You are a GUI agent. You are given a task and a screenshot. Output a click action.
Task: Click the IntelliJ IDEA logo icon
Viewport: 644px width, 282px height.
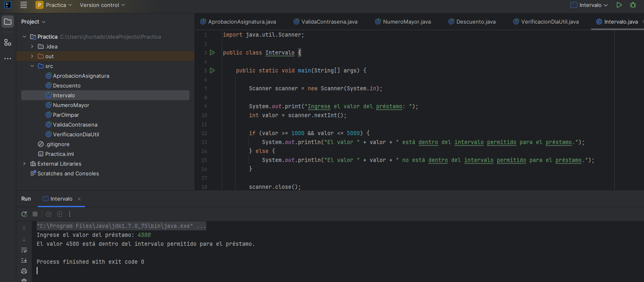7,5
